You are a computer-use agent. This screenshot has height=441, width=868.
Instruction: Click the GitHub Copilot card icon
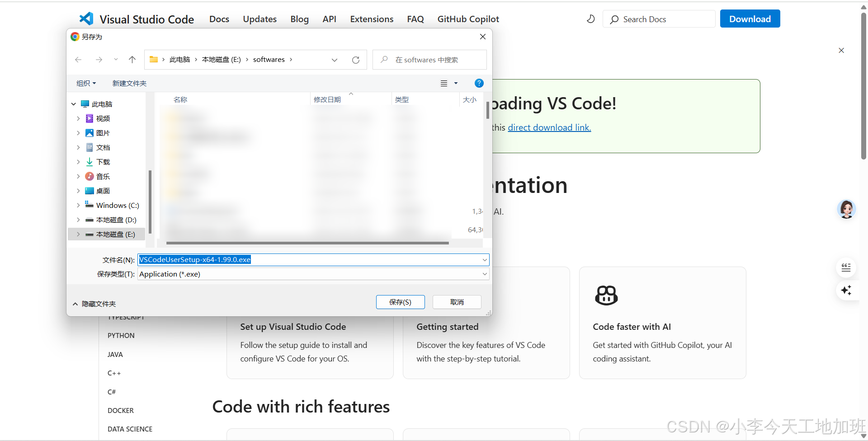point(606,296)
